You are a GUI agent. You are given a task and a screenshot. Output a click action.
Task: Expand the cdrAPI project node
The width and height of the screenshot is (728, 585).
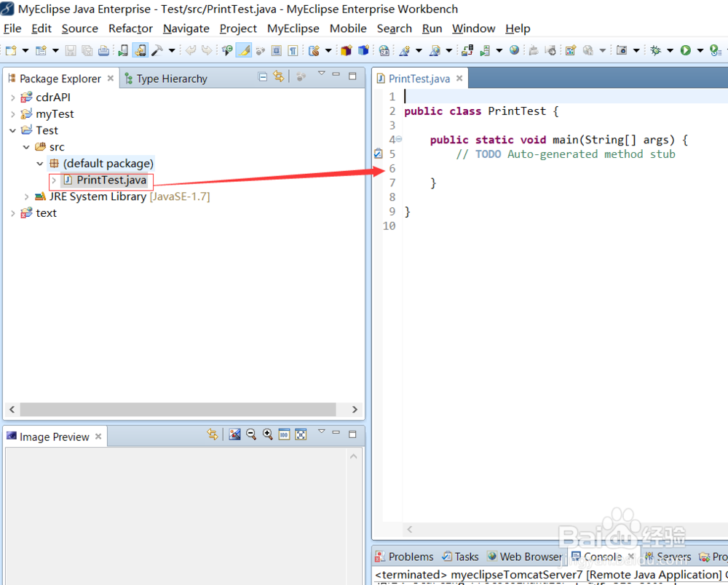(12, 97)
